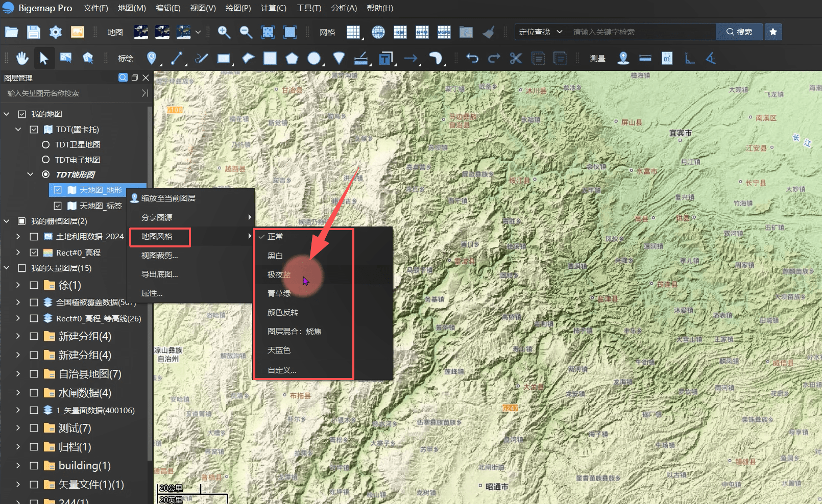Click the orange image export icon
The height and width of the screenshot is (504, 822).
point(78,32)
